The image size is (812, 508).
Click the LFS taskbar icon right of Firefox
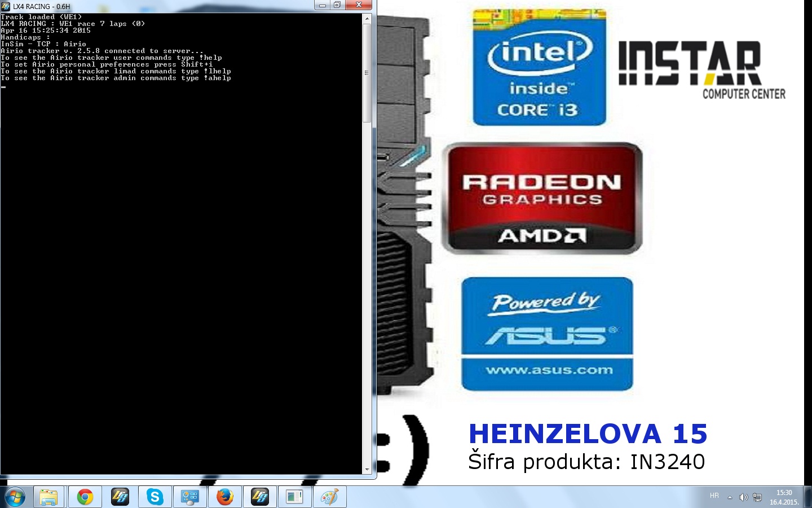260,497
